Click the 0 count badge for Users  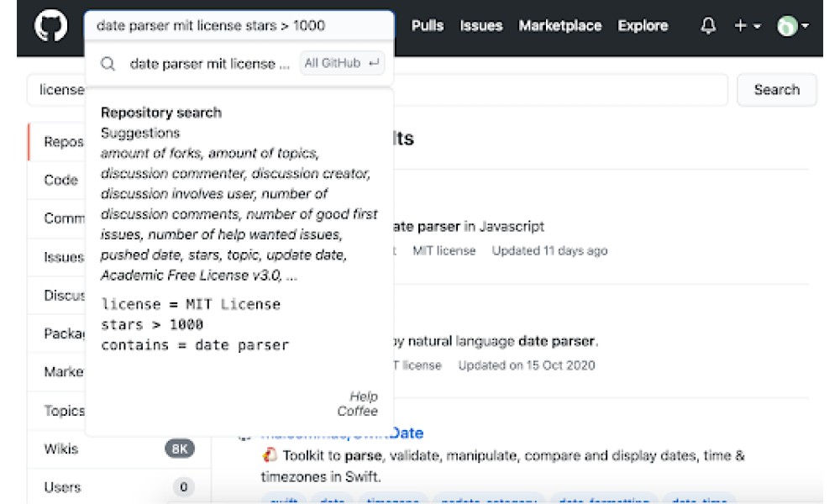pos(183,487)
